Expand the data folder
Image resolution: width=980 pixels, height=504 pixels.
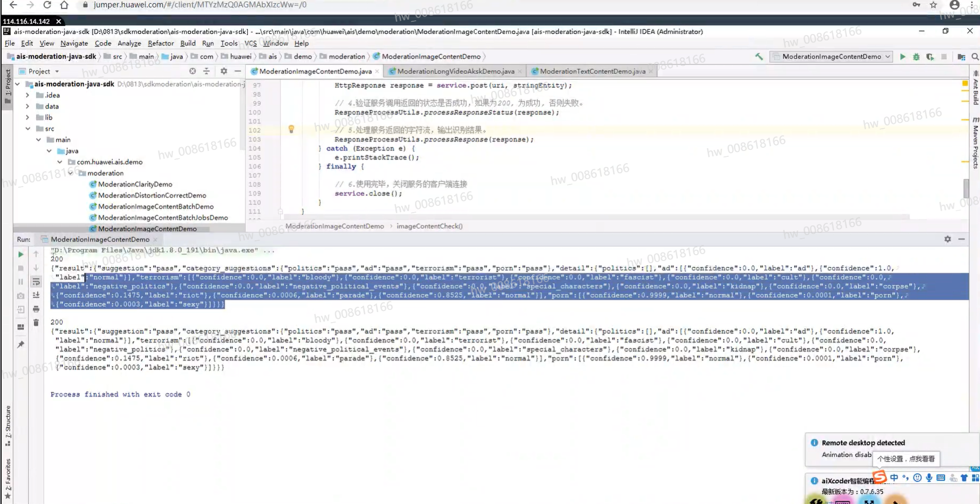pos(28,106)
